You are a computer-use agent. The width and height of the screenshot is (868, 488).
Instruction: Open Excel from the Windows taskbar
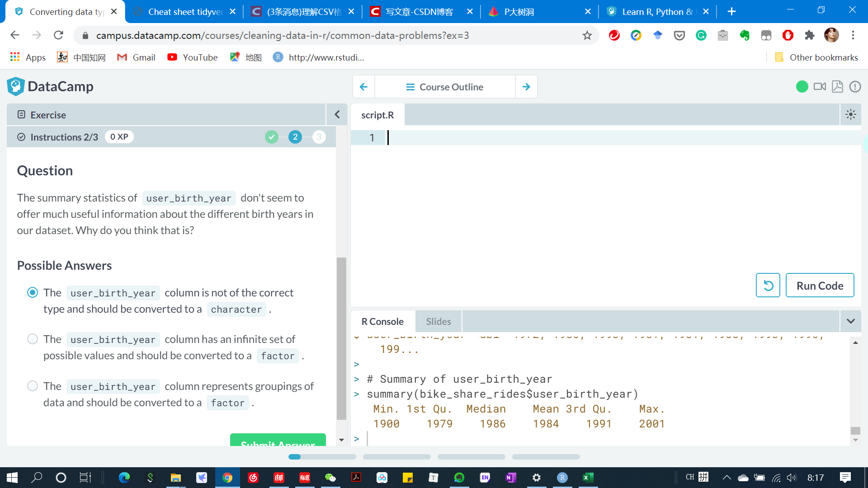click(588, 478)
